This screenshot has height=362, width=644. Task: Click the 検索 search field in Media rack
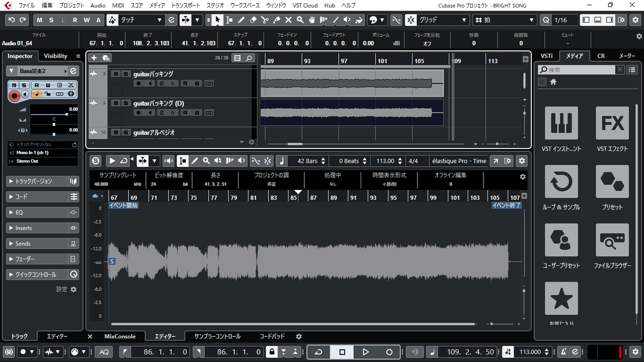point(576,70)
